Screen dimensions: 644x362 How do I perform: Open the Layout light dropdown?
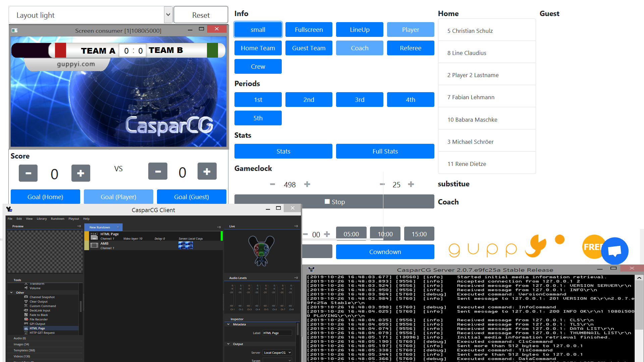pos(91,15)
